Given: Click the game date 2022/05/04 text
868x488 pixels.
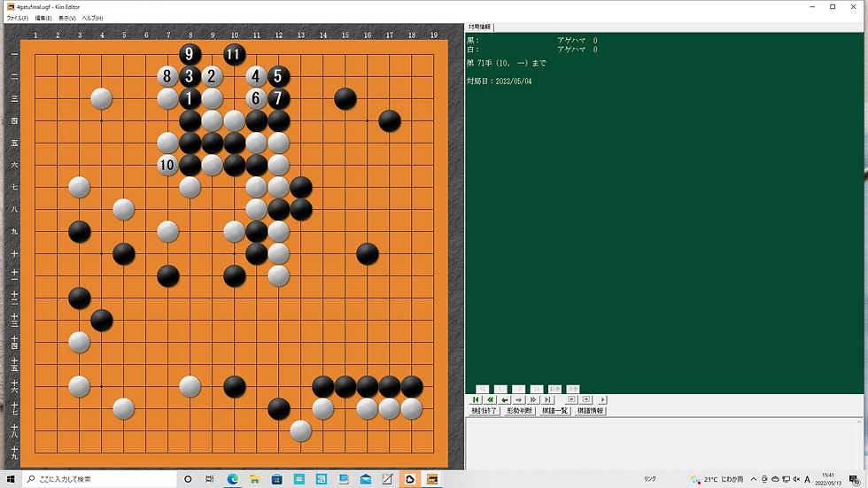Looking at the screenshot, I should (514, 81).
